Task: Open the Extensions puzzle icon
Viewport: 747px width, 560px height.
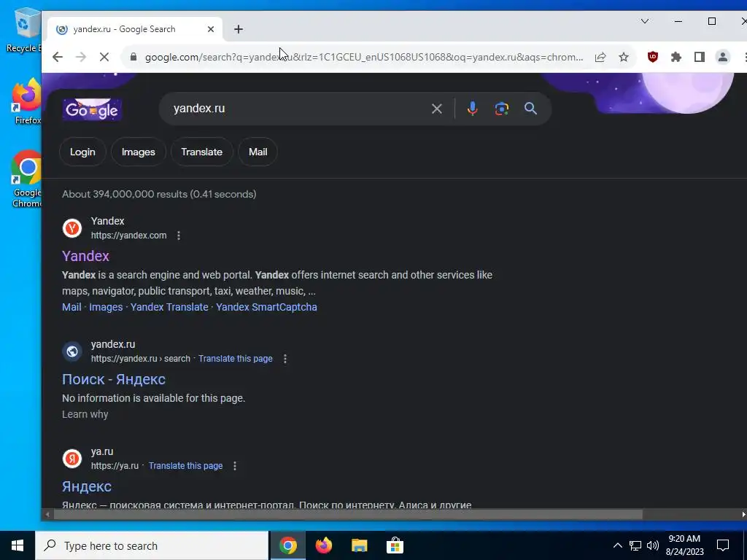Action: 676,57
